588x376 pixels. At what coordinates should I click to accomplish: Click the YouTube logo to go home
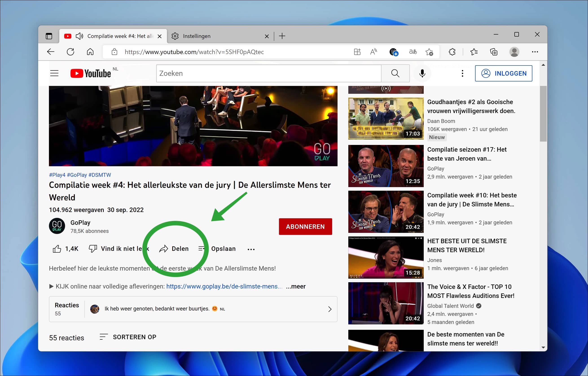tap(90, 73)
